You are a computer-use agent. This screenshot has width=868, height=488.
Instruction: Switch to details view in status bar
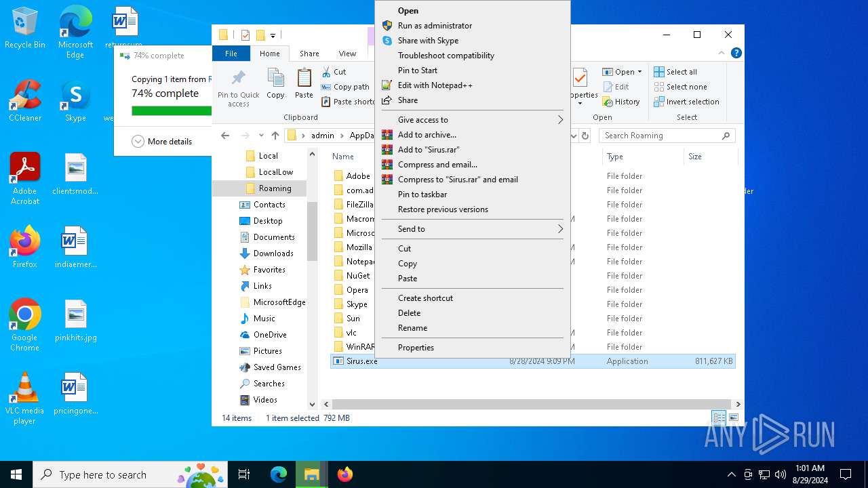pos(719,418)
